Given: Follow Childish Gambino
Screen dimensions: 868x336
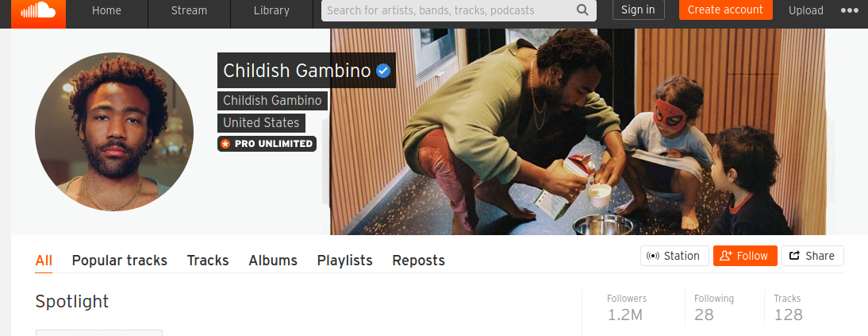Looking at the screenshot, I should point(745,256).
